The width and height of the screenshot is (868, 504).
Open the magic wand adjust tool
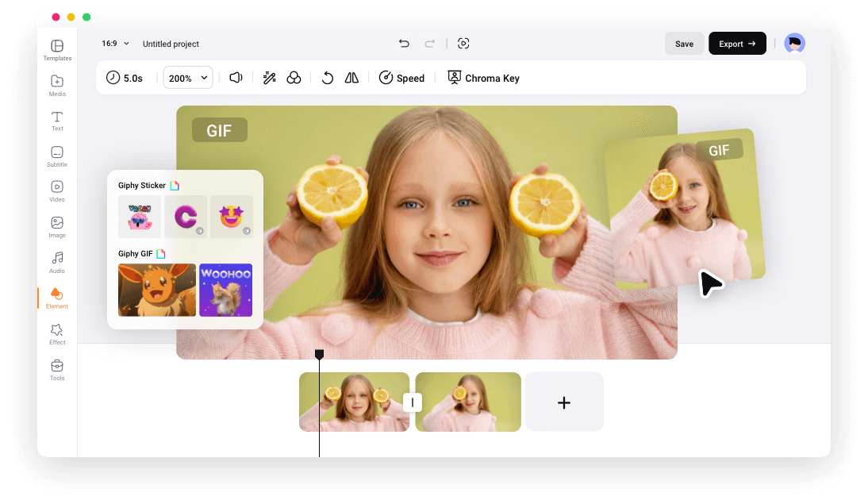[270, 78]
